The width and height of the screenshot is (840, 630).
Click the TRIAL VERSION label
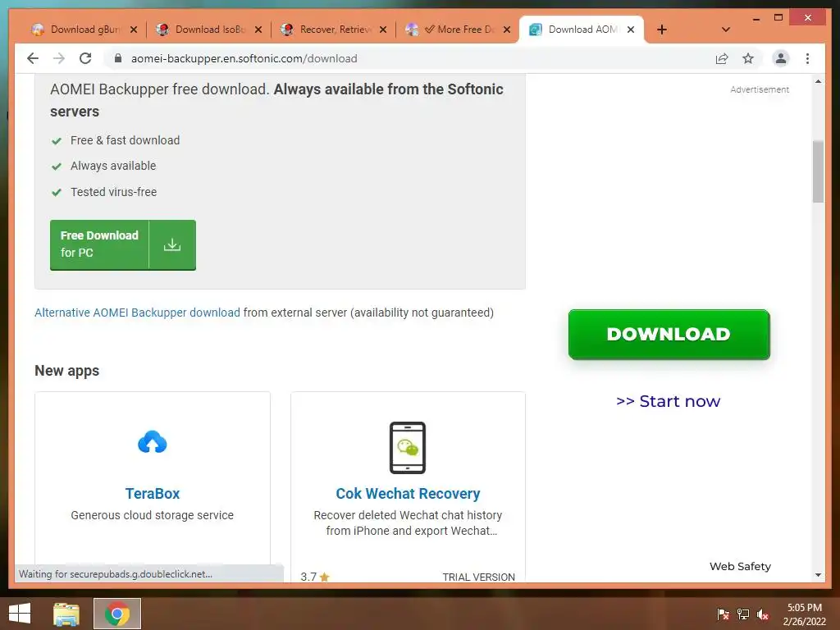(478, 577)
